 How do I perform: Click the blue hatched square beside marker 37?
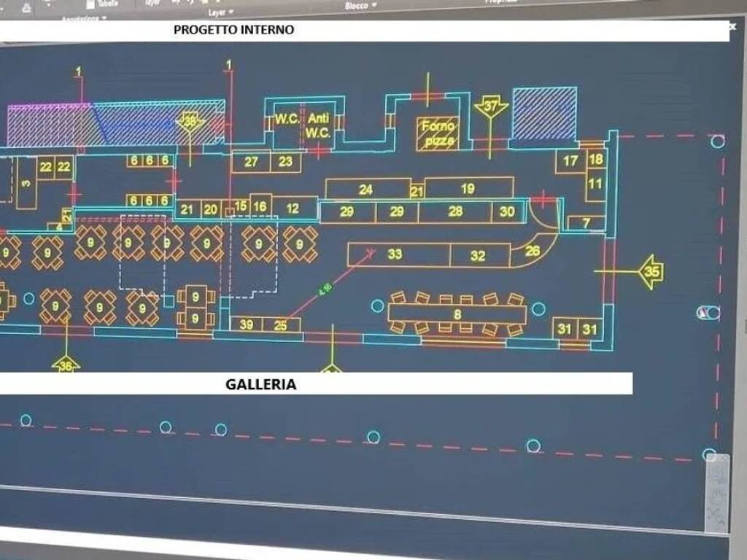544,113
